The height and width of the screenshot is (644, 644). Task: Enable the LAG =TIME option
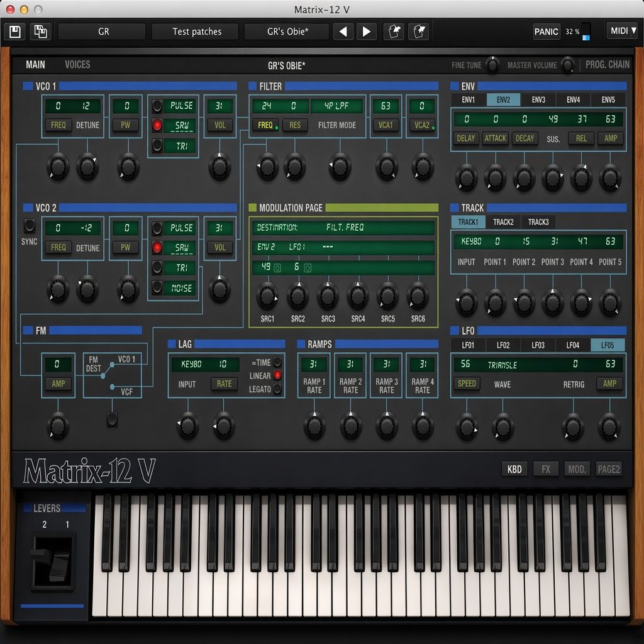(277, 362)
